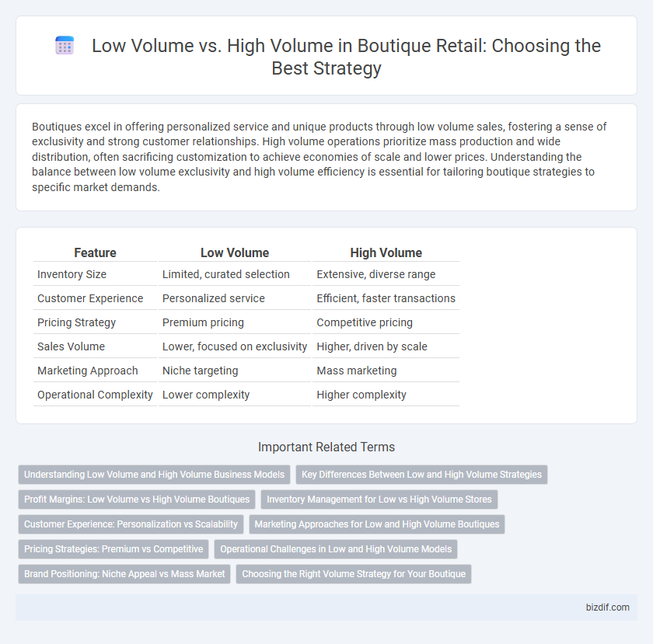Image resolution: width=653 pixels, height=644 pixels.
Task: Open Operational Challenges in Low and High Volume Models
Action: click(x=336, y=549)
